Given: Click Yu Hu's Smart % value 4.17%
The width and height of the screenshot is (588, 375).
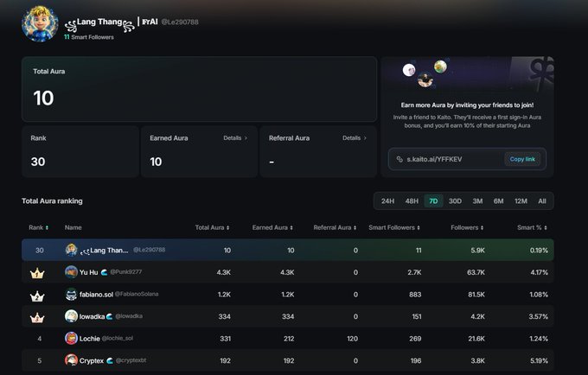Looking at the screenshot, I should coord(540,272).
